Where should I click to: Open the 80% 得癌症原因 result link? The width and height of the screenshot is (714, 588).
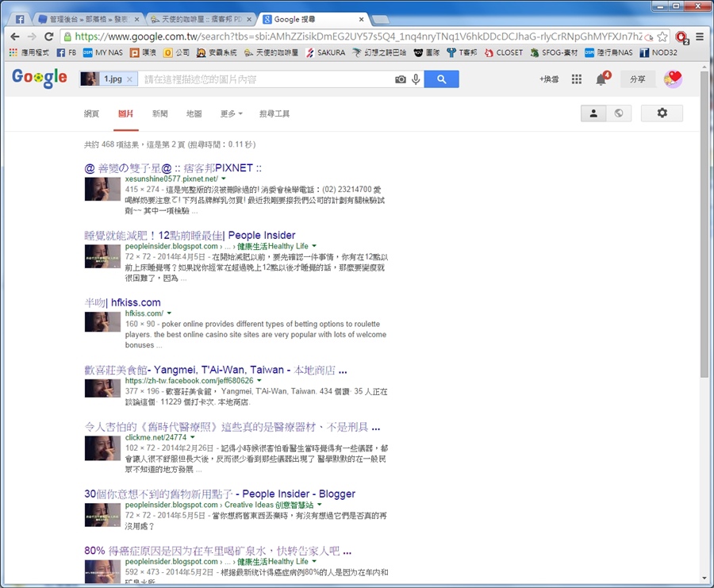(x=218, y=551)
